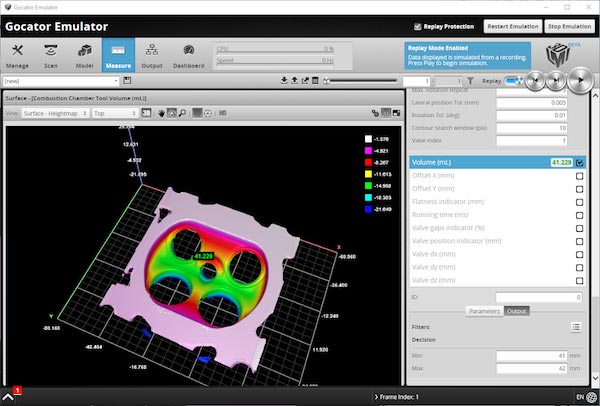Image resolution: width=600 pixels, height=406 pixels.
Task: Toggle the Replay Protection checkbox
Action: tap(418, 26)
